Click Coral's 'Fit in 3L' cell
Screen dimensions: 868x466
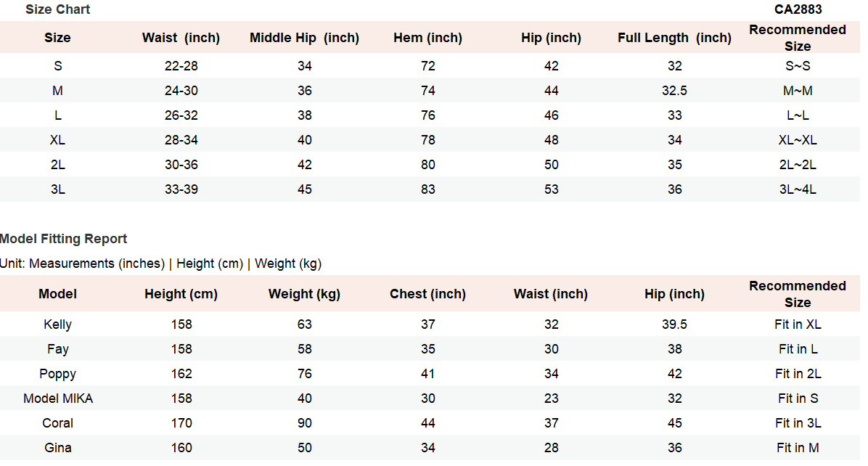point(798,423)
